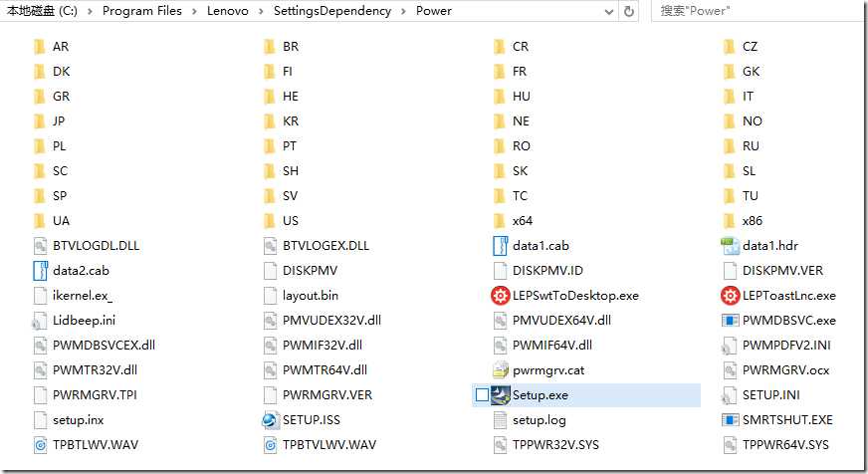This screenshot has height=474, width=868.
Task: Select the PWMPDFV2.INI file icon
Action: [x=731, y=345]
